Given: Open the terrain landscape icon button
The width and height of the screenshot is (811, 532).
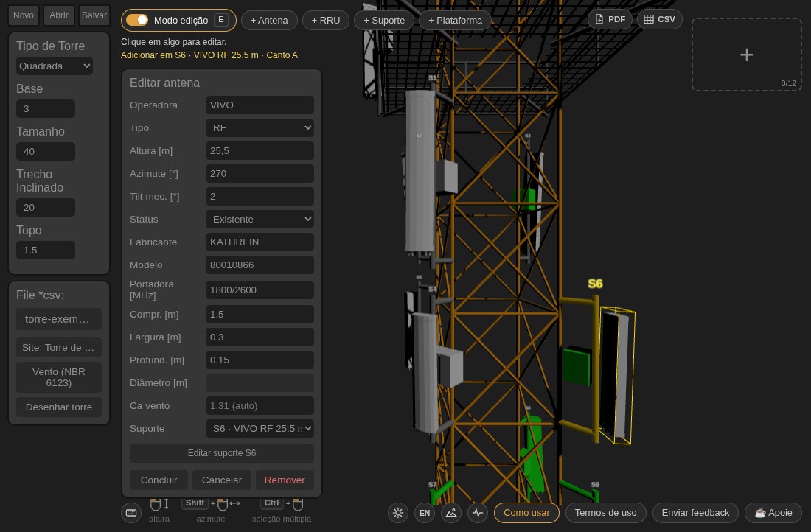Looking at the screenshot, I should point(451,513).
